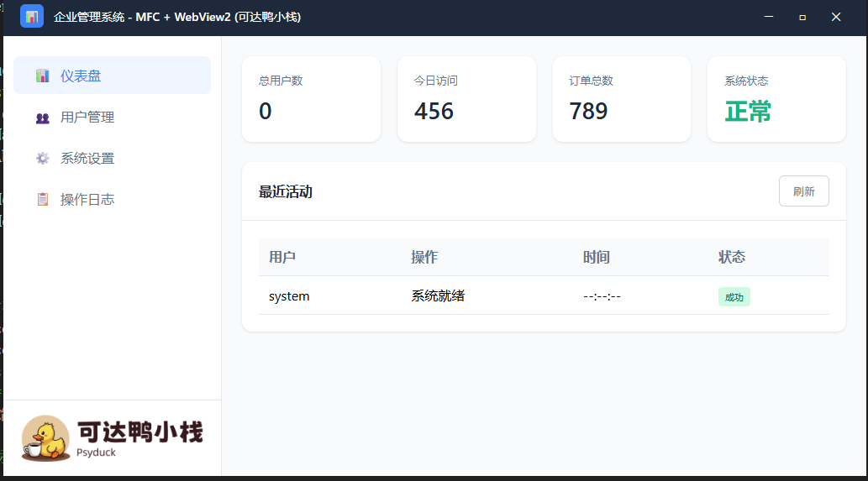Select 操作日志 in the sidebar
Image resolution: width=868 pixels, height=481 pixels.
[x=112, y=200]
